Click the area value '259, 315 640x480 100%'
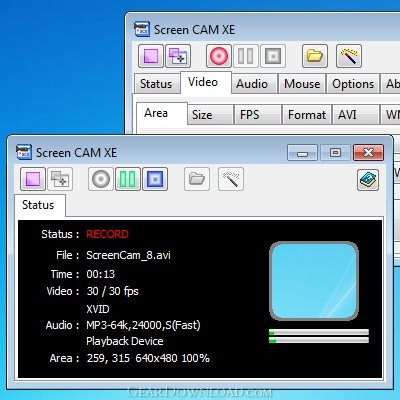Viewport: 400px width, 400px height. pos(148,358)
